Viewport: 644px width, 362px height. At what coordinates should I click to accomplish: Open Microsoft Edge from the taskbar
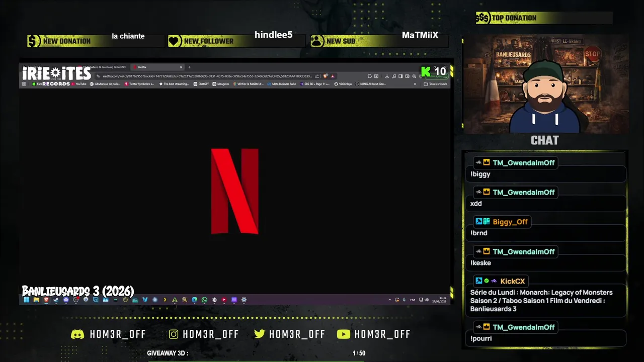coord(195,300)
